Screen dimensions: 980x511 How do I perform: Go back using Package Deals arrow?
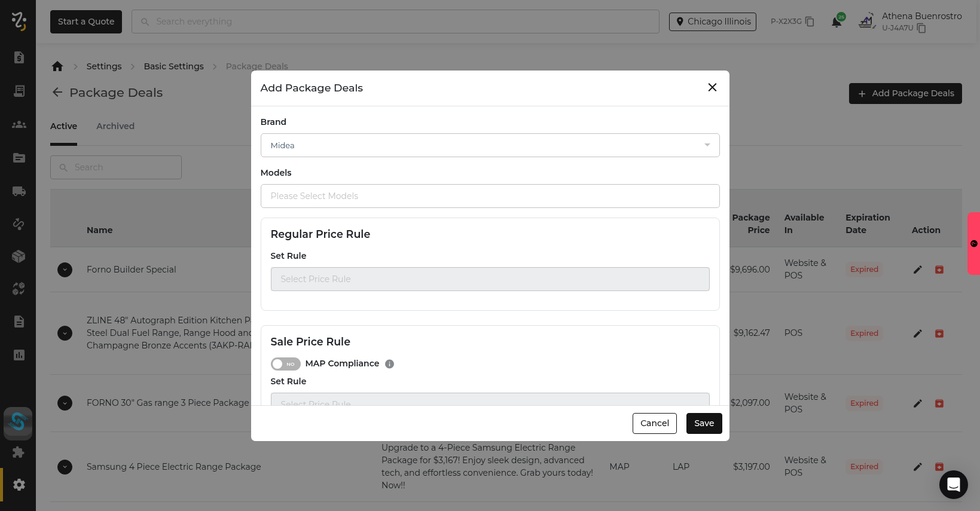coord(57,93)
